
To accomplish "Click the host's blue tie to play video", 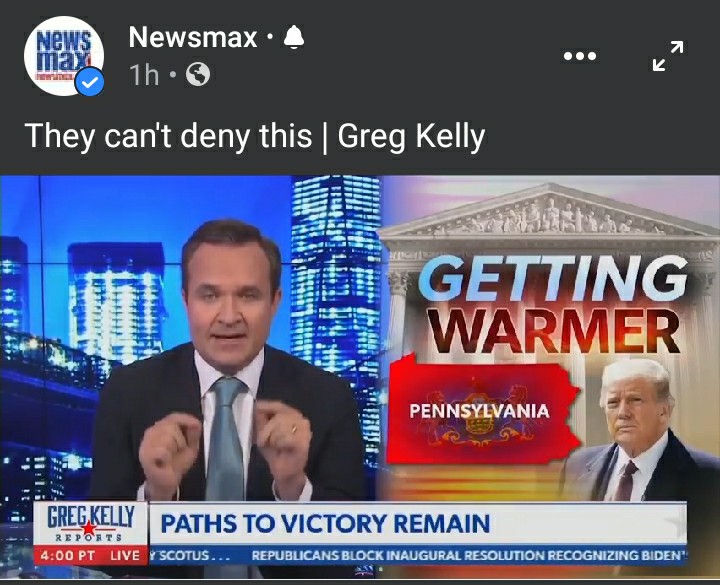I will [x=225, y=439].
